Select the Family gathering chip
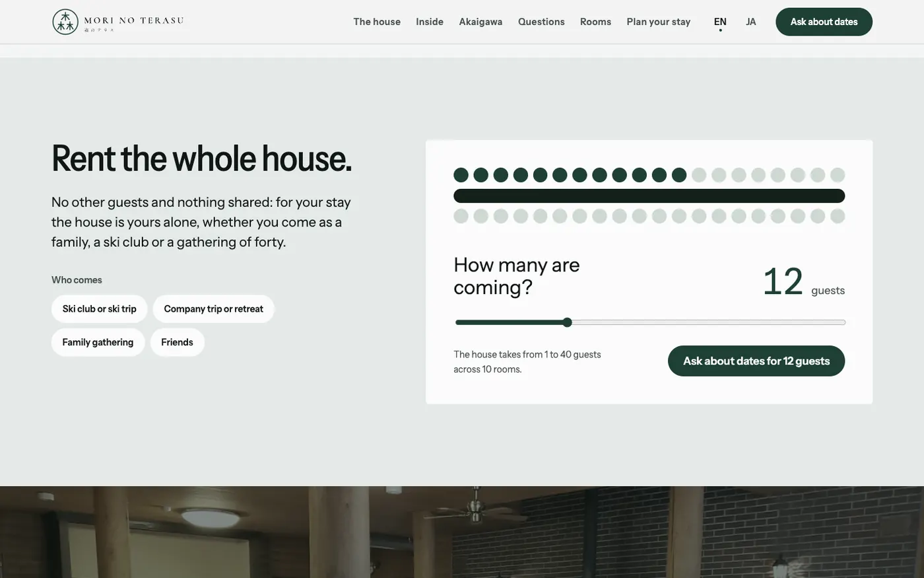Screen dimensions: 924x578 pyautogui.click(x=98, y=342)
